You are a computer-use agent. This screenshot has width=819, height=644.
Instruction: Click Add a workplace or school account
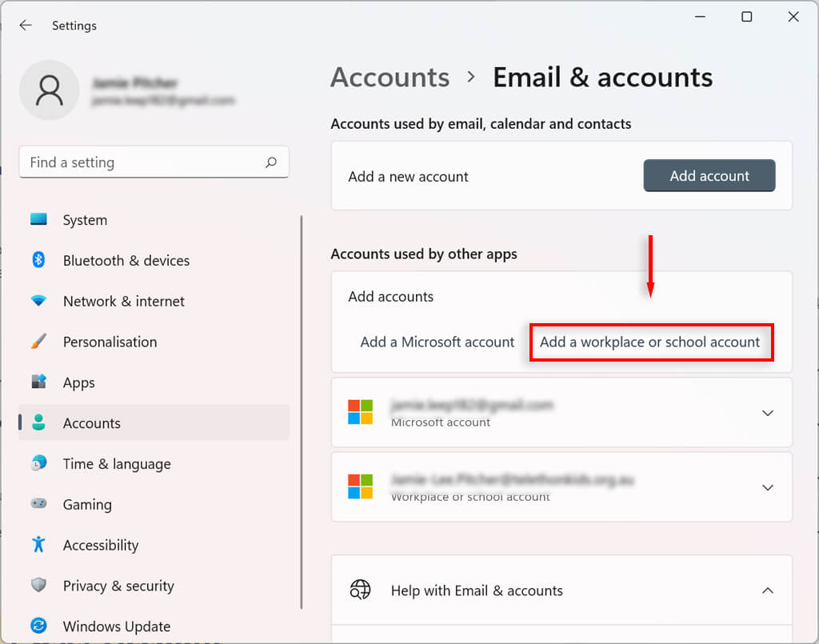[649, 342]
